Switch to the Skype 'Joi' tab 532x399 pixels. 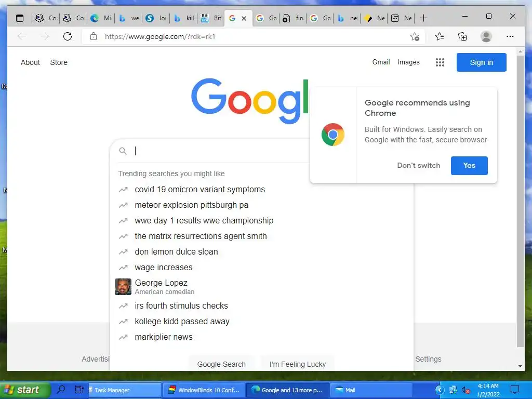[156, 18]
